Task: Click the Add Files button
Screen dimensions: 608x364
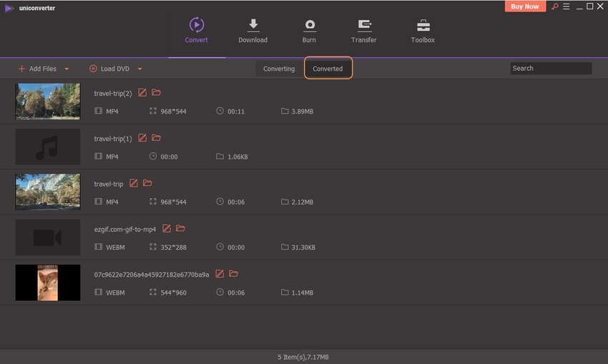Action: tap(37, 69)
